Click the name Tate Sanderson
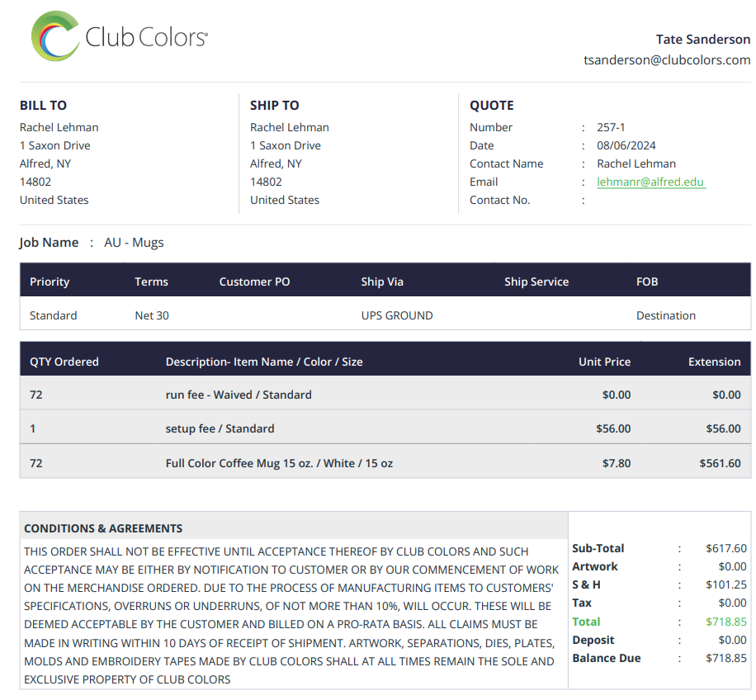Image resolution: width=756 pixels, height=700 pixels. [703, 39]
